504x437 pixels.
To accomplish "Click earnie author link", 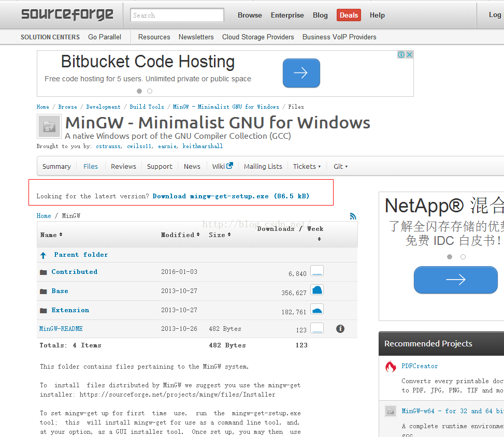I will pyautogui.click(x=167, y=146).
